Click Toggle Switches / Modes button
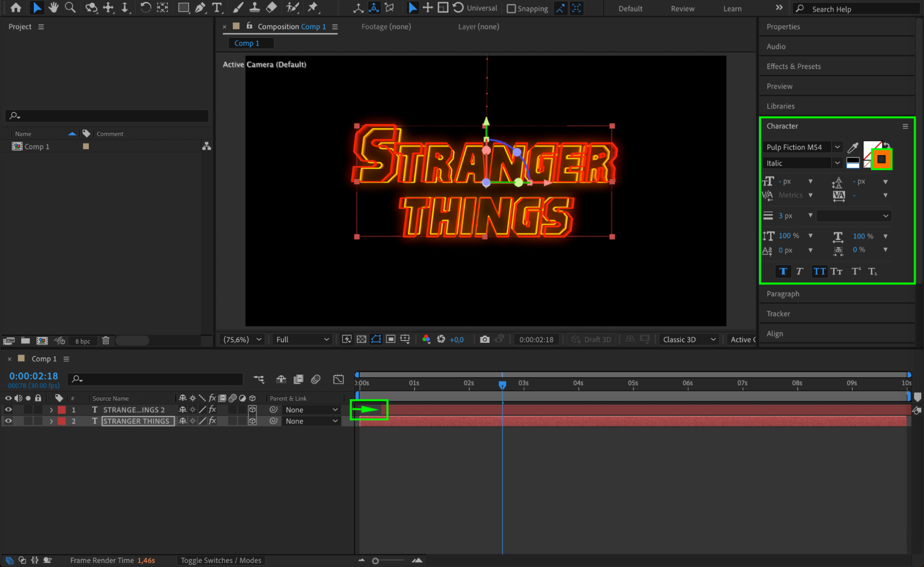Image resolution: width=924 pixels, height=567 pixels. pos(220,560)
